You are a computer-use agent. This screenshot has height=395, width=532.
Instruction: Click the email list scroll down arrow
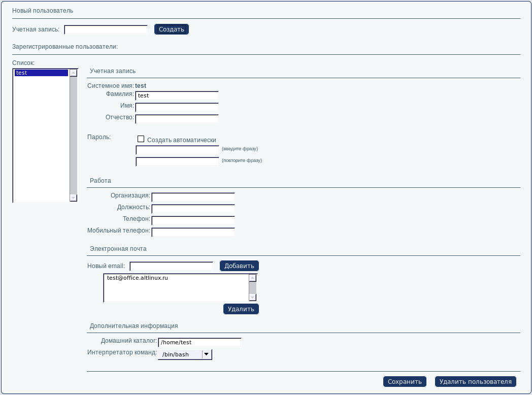(253, 298)
